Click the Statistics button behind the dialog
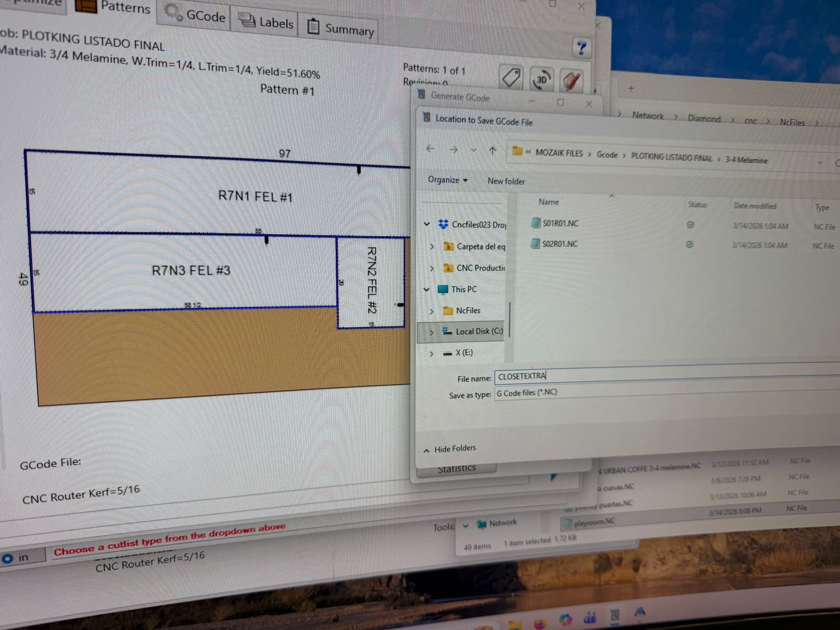840x630 pixels. (x=456, y=469)
